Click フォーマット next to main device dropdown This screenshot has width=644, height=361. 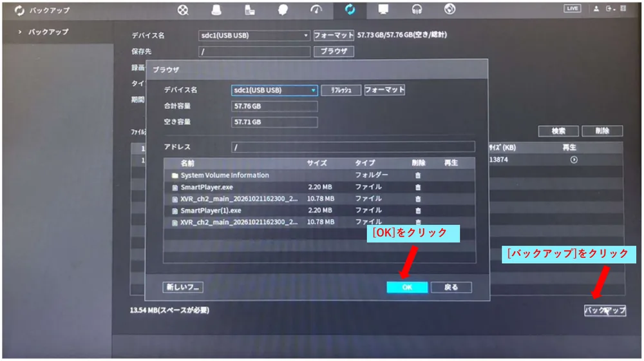pyautogui.click(x=334, y=35)
